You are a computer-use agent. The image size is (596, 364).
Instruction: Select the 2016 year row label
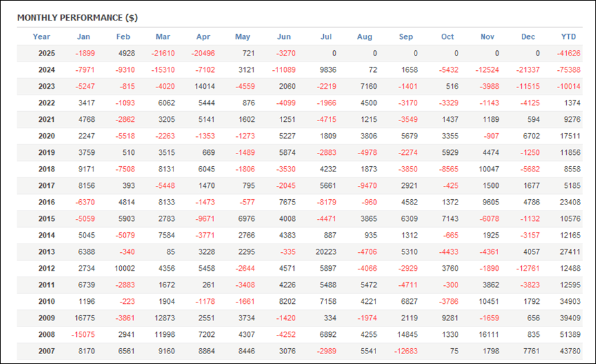[46, 202]
